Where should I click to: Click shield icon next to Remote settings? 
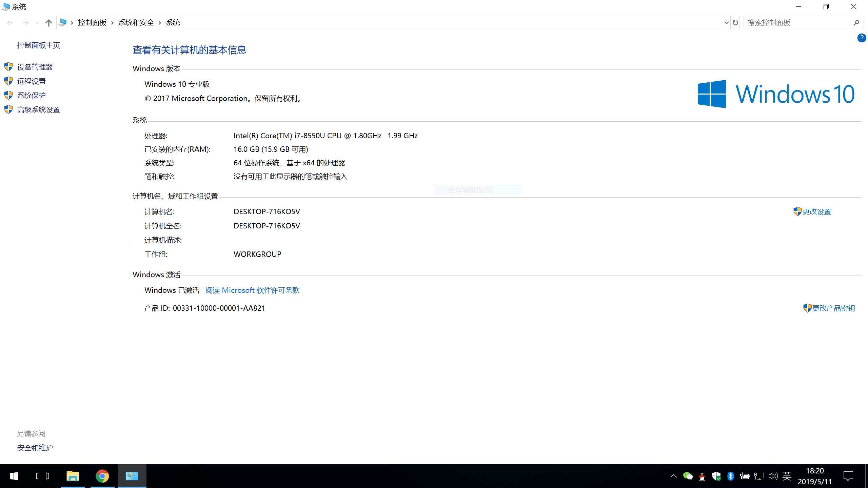click(x=8, y=81)
